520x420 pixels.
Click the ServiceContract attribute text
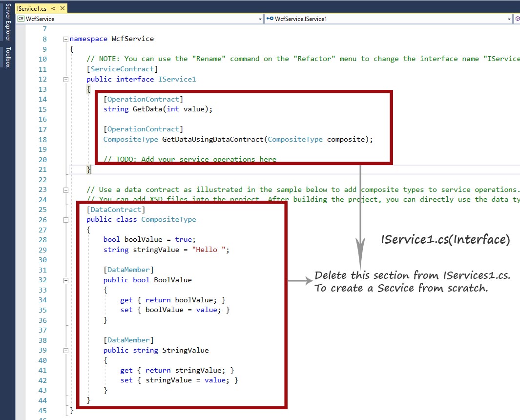pos(123,69)
